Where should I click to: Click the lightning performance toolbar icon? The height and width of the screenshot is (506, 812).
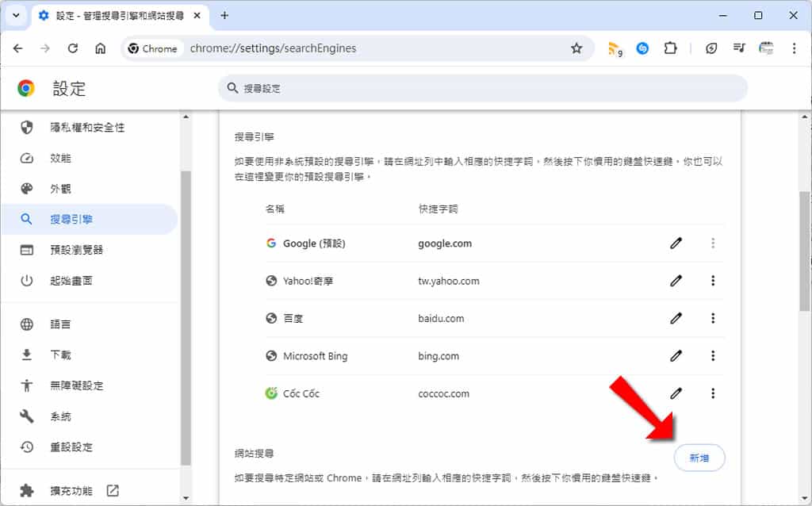pos(711,48)
